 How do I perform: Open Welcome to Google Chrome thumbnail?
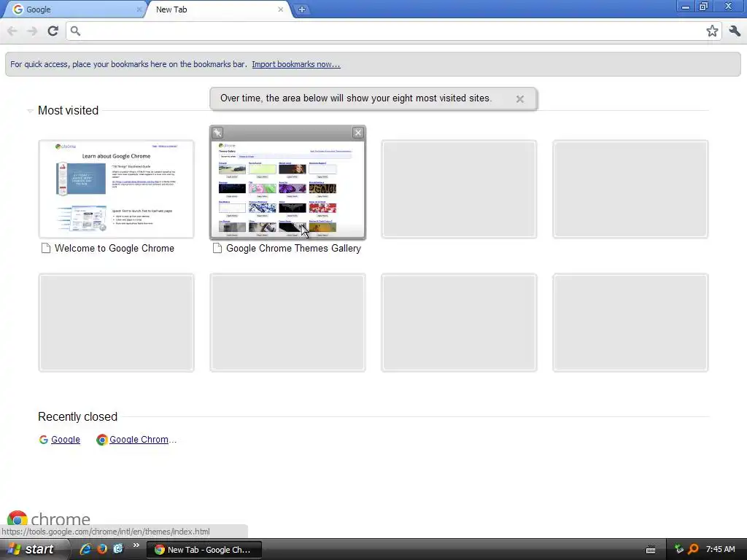(116, 189)
